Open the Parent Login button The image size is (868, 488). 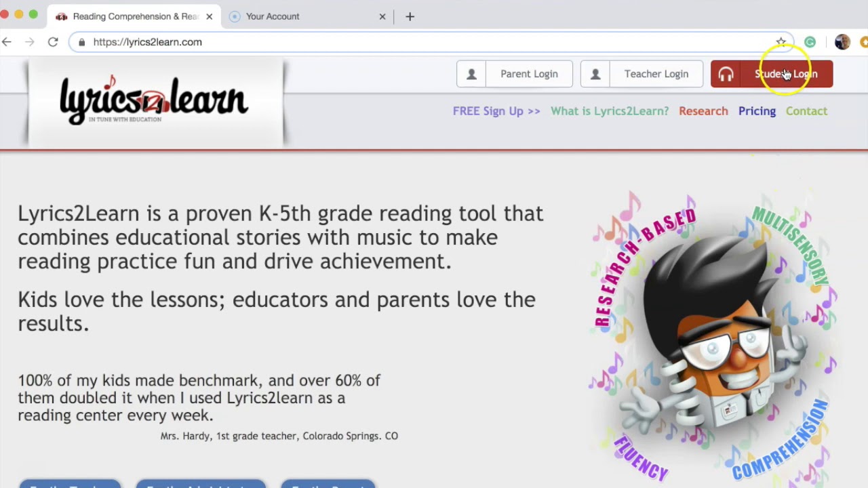coord(515,74)
